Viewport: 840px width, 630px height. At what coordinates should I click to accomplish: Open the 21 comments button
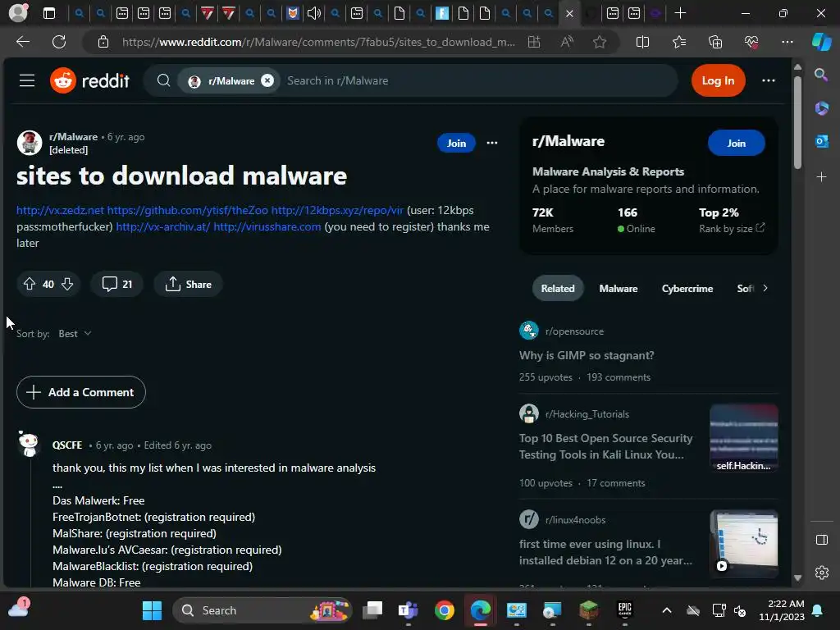point(116,284)
